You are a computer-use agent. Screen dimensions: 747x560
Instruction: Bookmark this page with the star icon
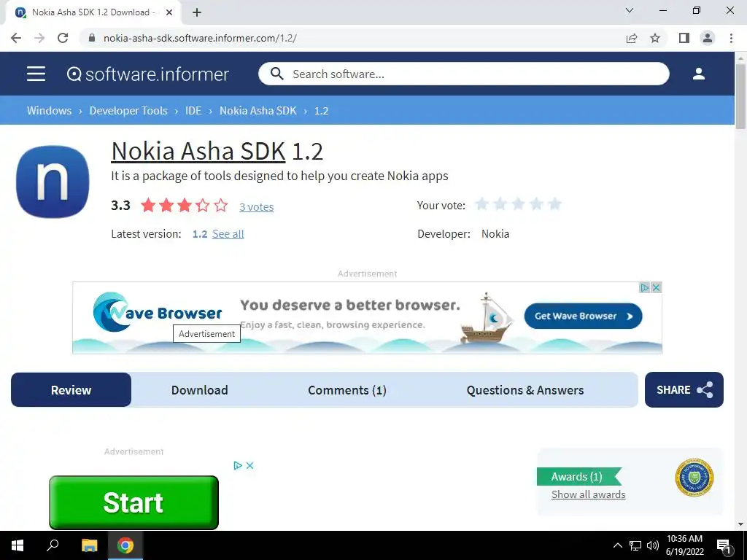(656, 38)
